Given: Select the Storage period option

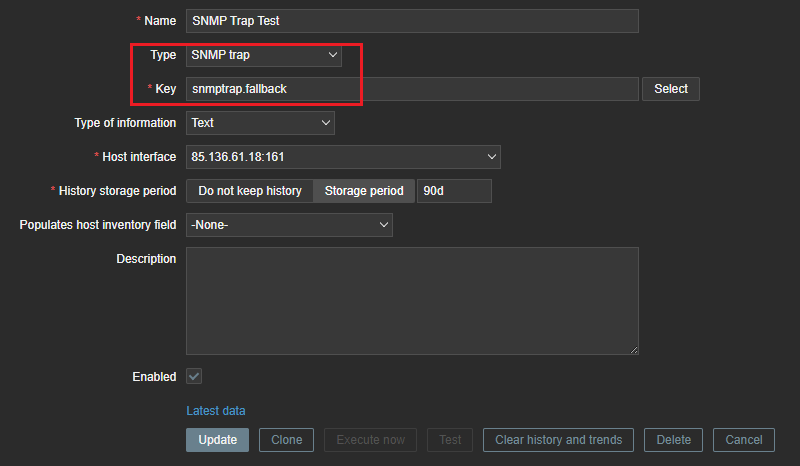Looking at the screenshot, I should (364, 191).
